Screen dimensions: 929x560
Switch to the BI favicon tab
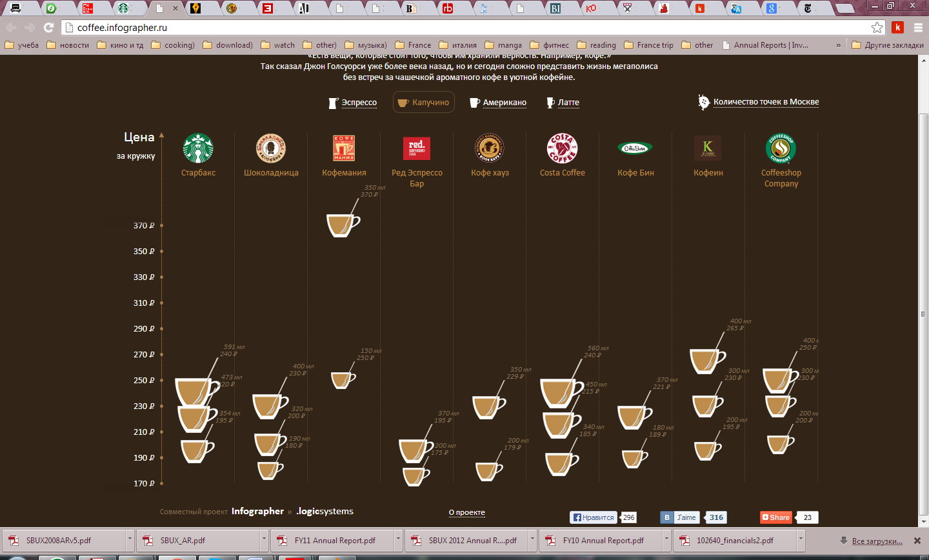point(555,8)
